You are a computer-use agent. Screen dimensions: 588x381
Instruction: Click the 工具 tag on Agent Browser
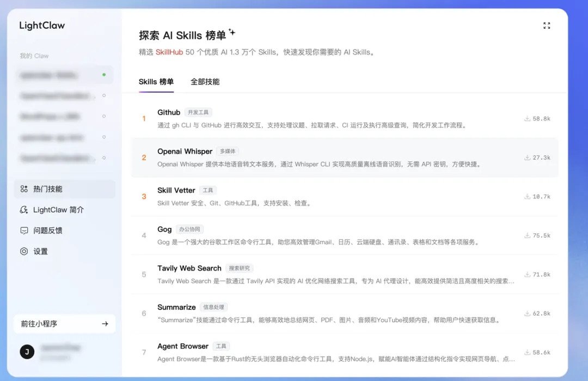click(221, 346)
